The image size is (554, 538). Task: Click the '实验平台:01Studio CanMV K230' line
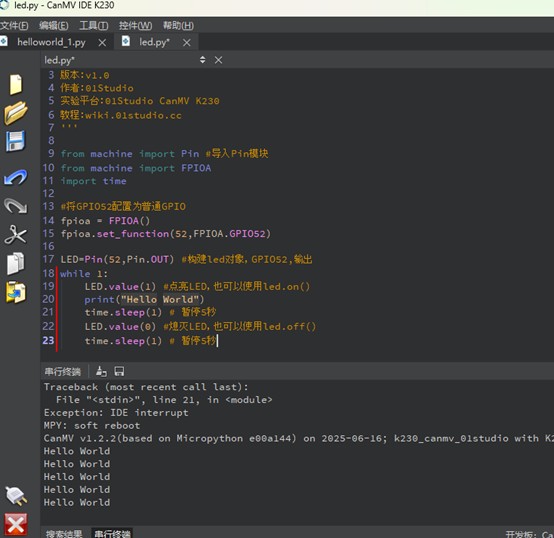tap(140, 101)
